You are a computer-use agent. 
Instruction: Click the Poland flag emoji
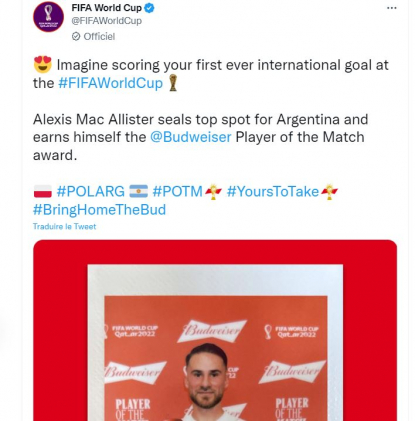point(43,192)
